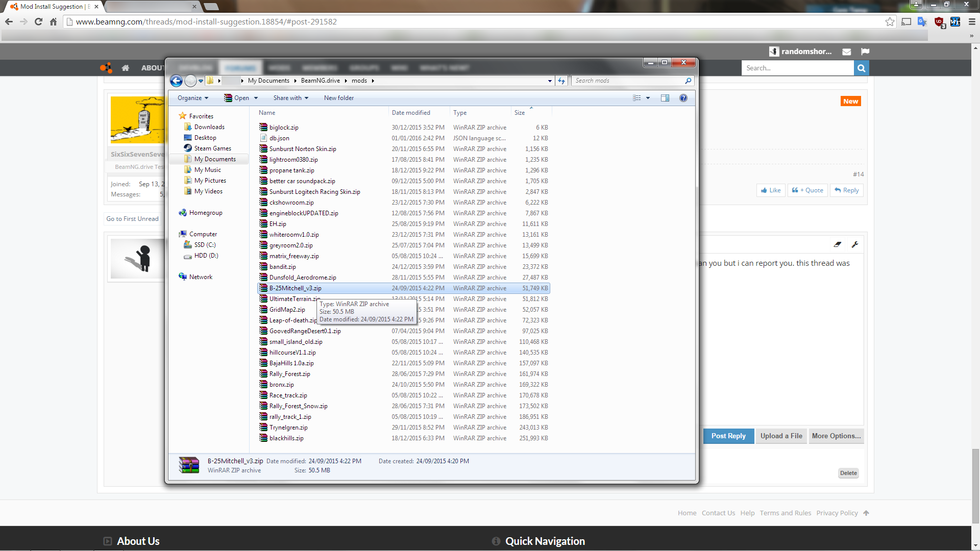Click forum search magnifier button
This screenshot has width=980, height=551.
click(x=861, y=68)
